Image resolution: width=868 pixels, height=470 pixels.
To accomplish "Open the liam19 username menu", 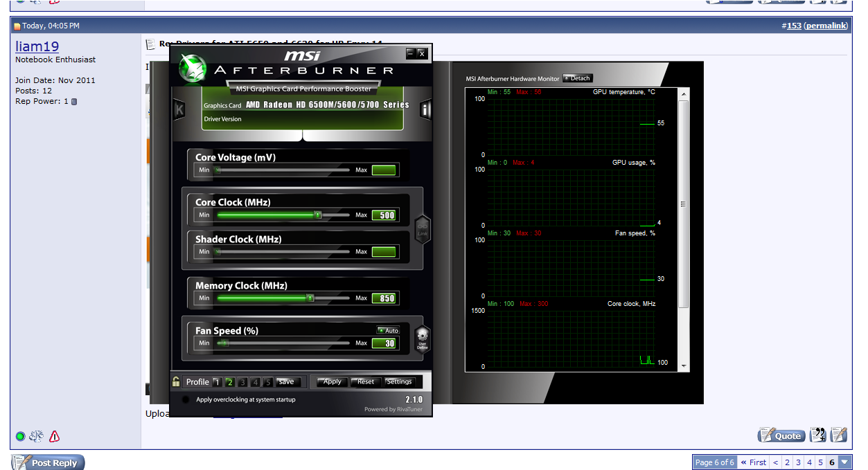I will click(x=37, y=46).
